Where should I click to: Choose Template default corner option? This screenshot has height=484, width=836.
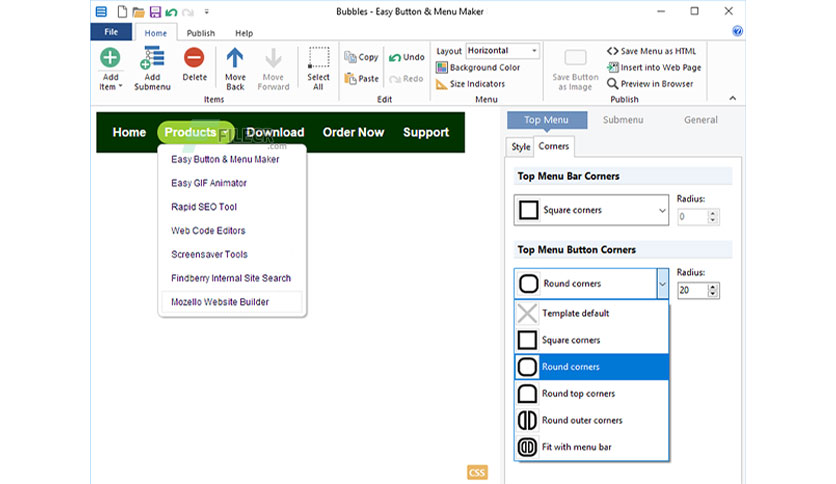coord(592,313)
